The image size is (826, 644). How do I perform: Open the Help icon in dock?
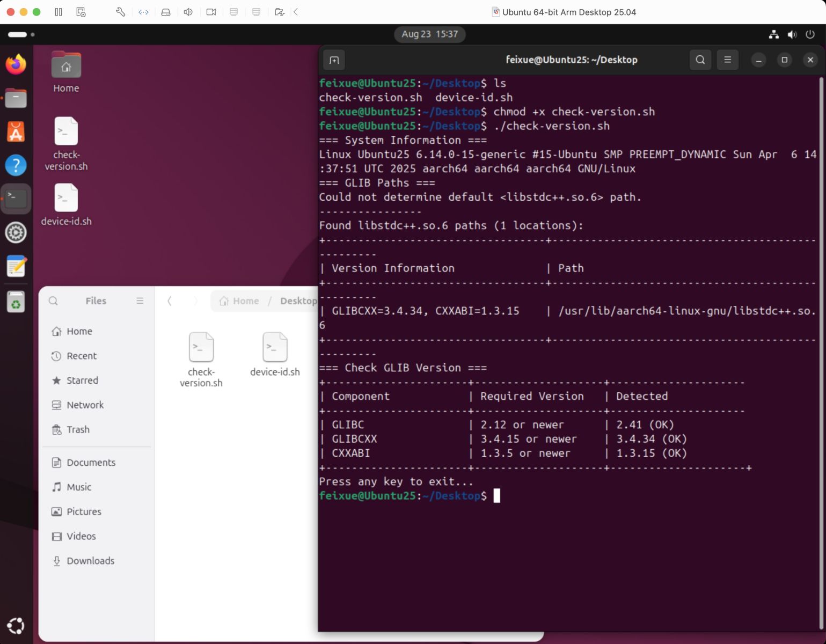point(16,165)
